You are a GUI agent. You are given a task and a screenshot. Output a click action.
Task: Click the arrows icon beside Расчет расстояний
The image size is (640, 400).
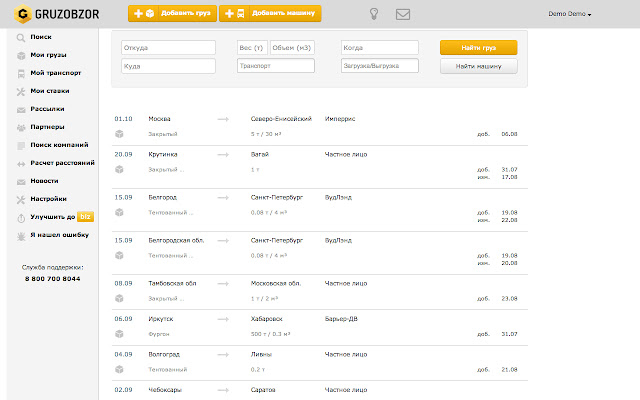[21, 164]
